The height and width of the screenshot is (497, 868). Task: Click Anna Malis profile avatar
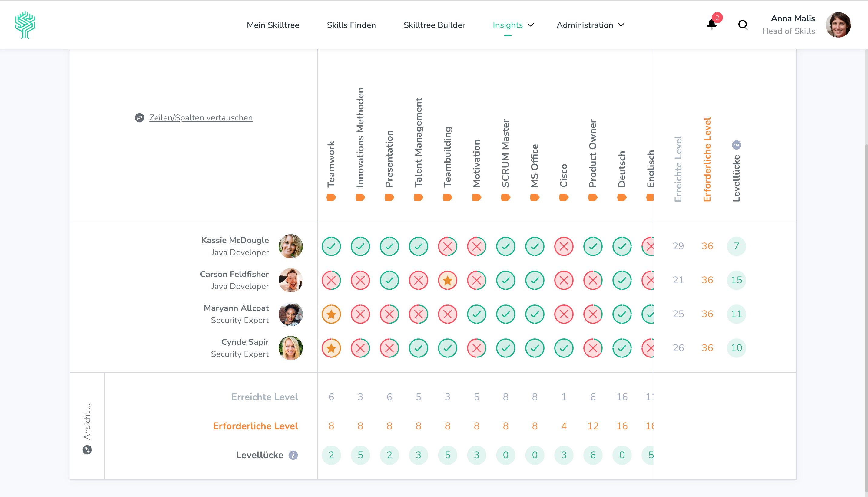[838, 25]
